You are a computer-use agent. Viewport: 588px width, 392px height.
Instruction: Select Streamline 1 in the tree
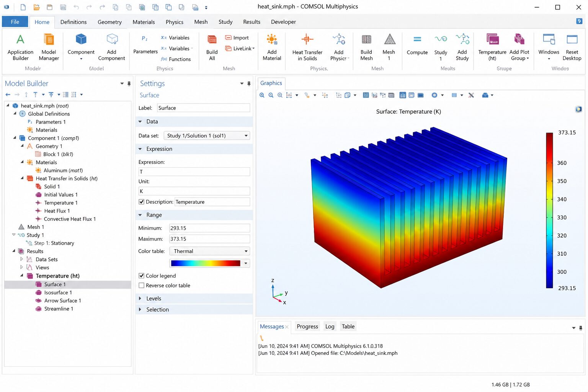[59, 309]
